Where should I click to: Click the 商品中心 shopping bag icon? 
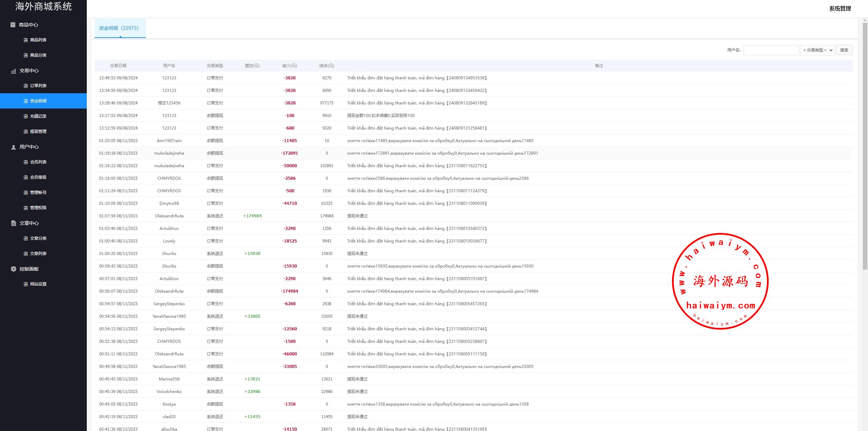click(x=13, y=25)
